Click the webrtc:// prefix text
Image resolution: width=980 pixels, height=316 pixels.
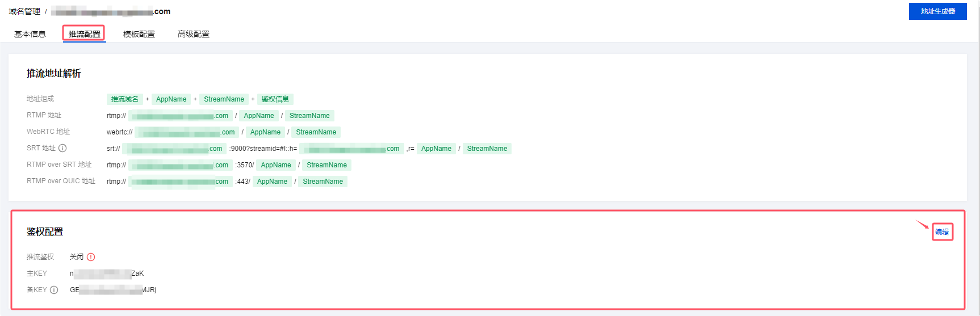120,132
